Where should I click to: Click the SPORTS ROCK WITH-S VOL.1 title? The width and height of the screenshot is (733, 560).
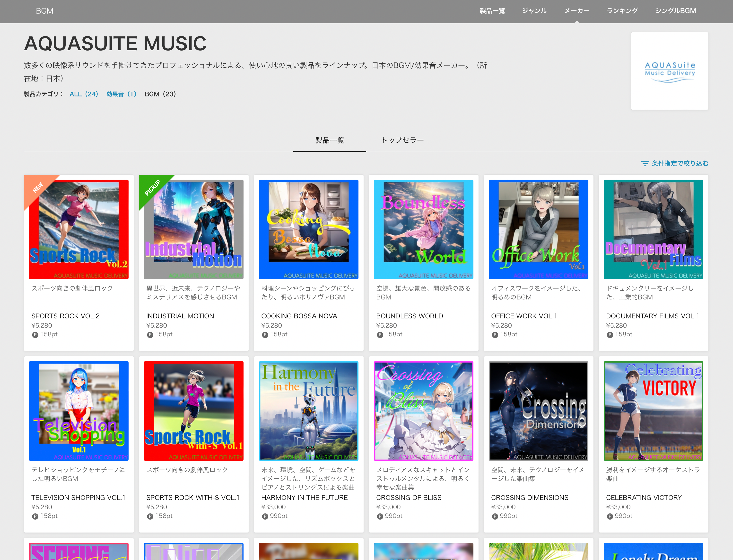pos(193,498)
